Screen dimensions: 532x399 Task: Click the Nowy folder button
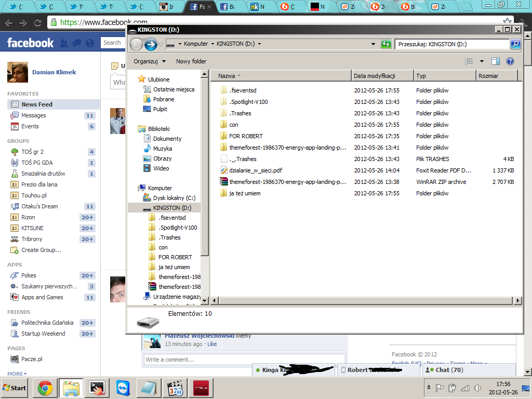[x=191, y=61]
